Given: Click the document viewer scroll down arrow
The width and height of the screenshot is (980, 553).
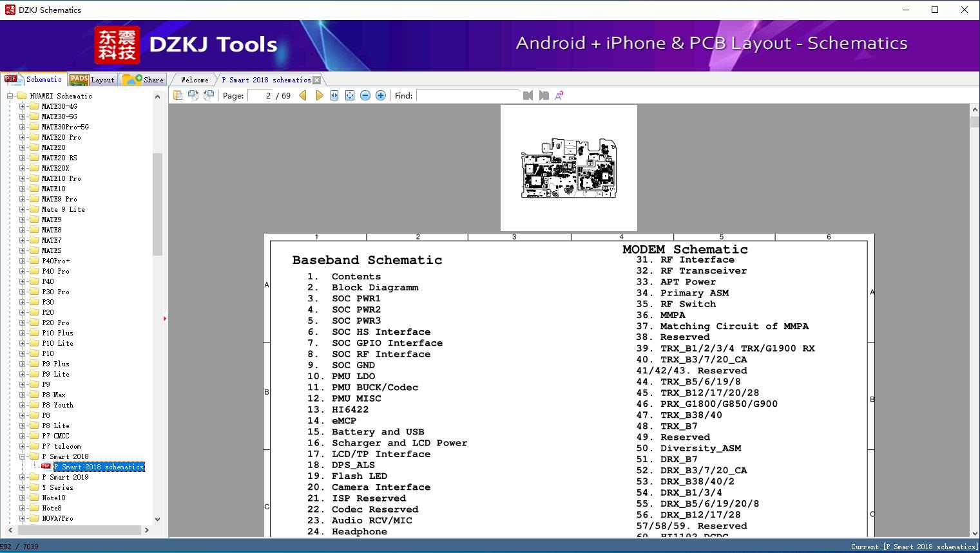Looking at the screenshot, I should (974, 533).
